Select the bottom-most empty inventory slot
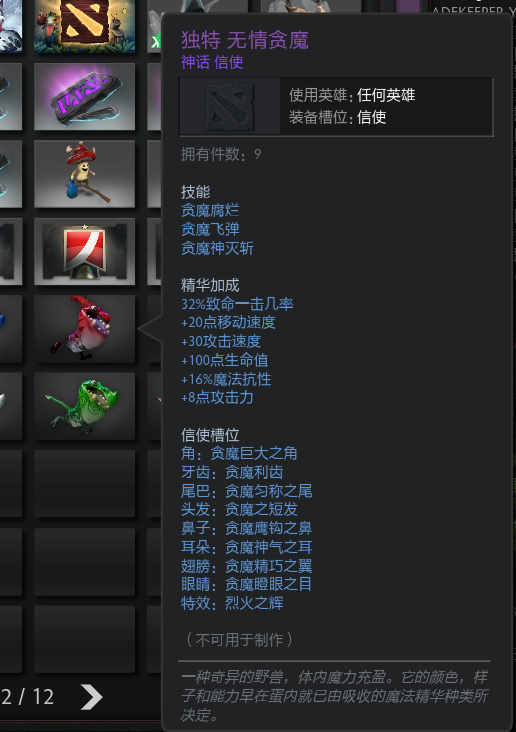516x732 pixels. coord(85,639)
